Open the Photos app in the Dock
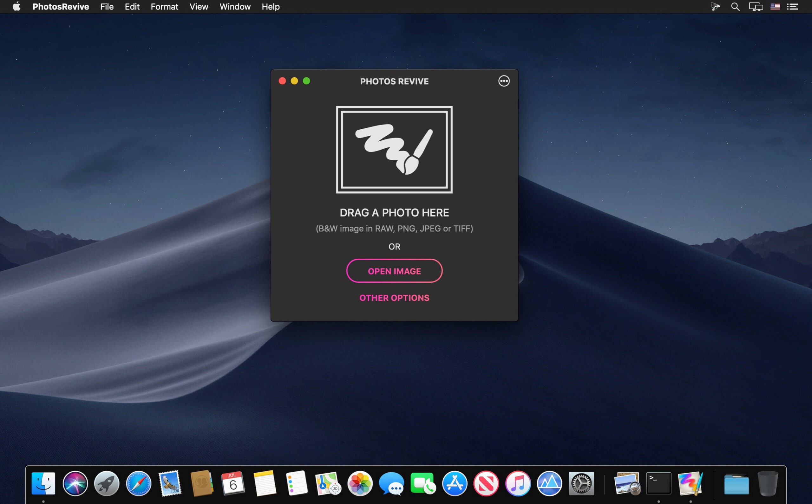This screenshot has height=504, width=812. click(x=359, y=483)
